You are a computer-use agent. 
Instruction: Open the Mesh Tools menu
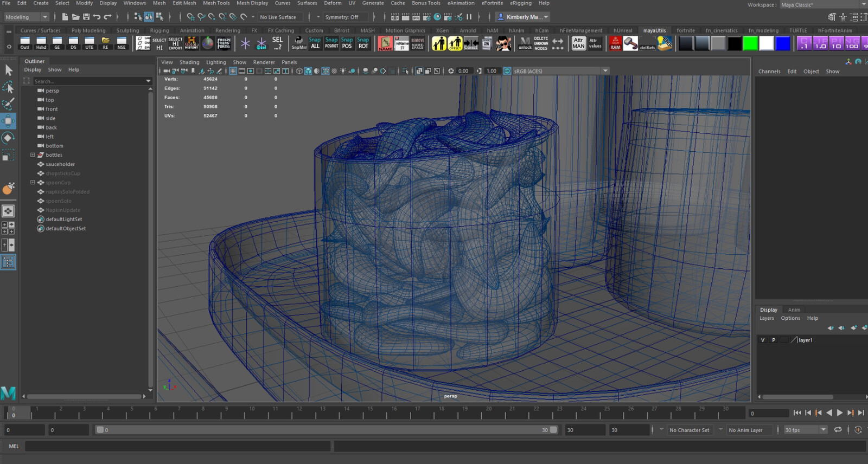tap(216, 3)
